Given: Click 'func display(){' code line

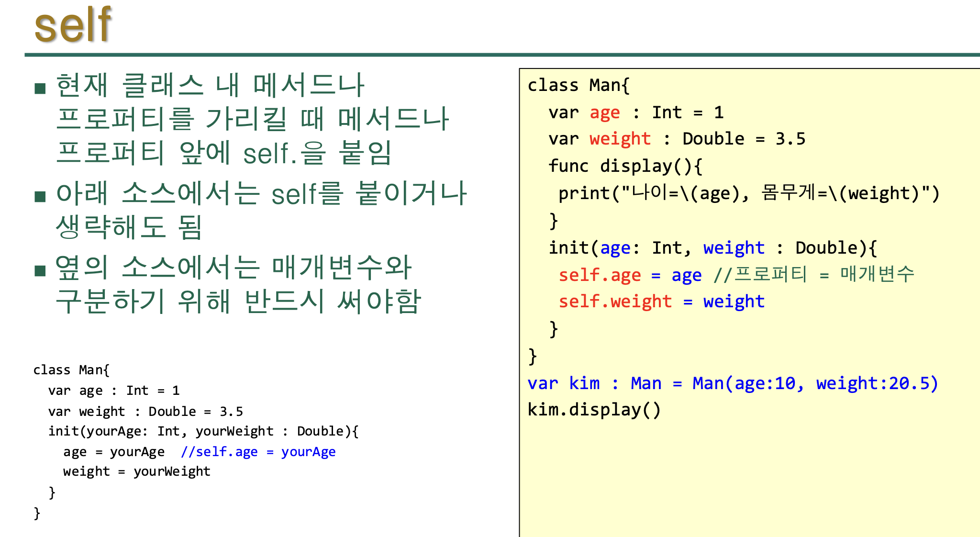Looking at the screenshot, I should [625, 166].
